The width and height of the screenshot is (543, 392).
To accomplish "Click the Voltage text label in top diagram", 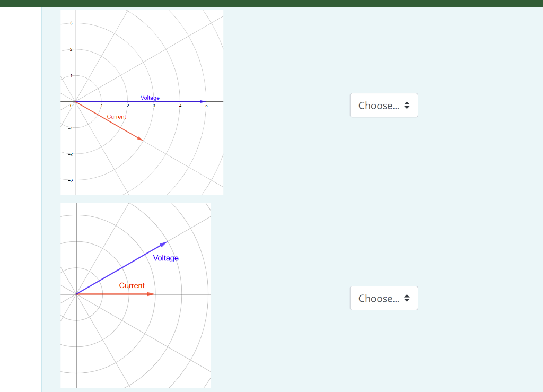I will [149, 98].
